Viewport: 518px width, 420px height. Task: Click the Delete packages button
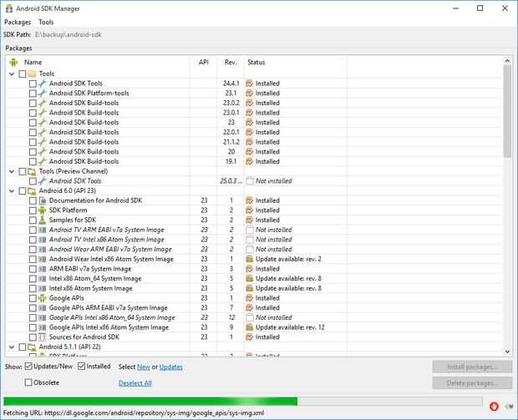click(472, 383)
